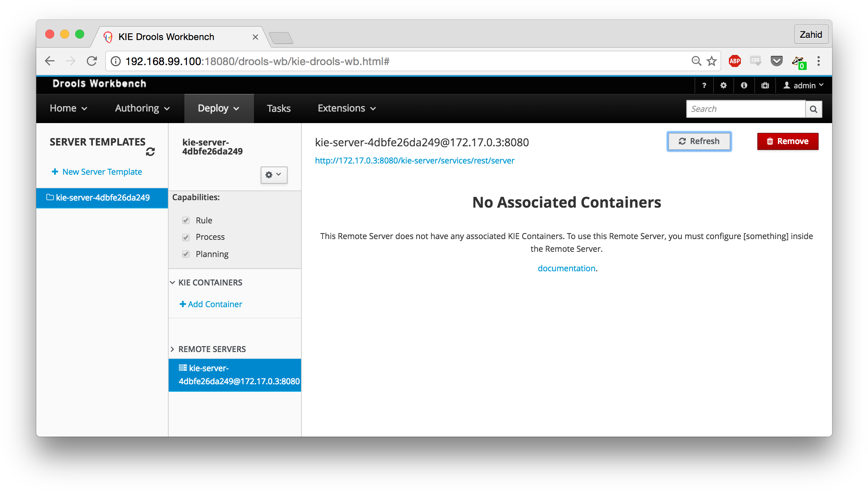Toggle the Planning capability checkbox
Image resolution: width=868 pixels, height=492 pixels.
coord(186,254)
